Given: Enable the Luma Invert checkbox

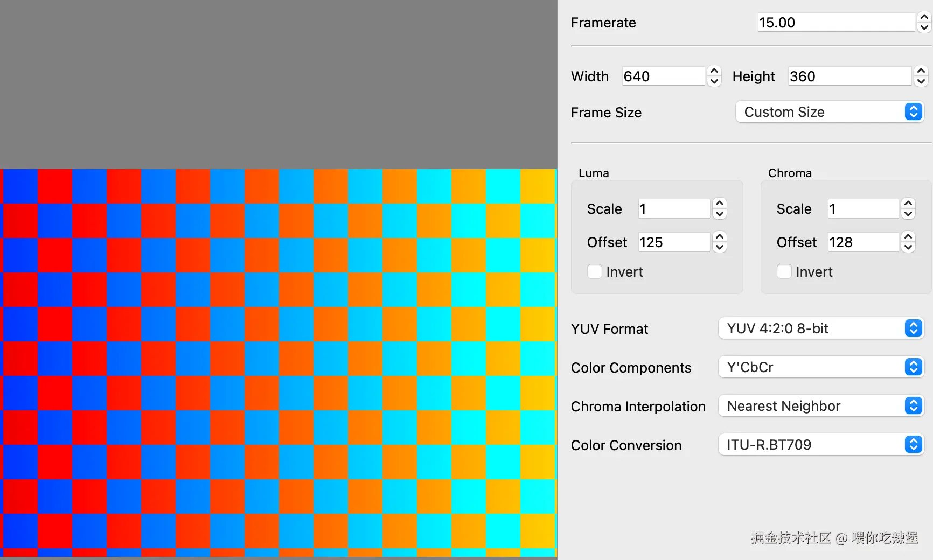Looking at the screenshot, I should pyautogui.click(x=595, y=271).
